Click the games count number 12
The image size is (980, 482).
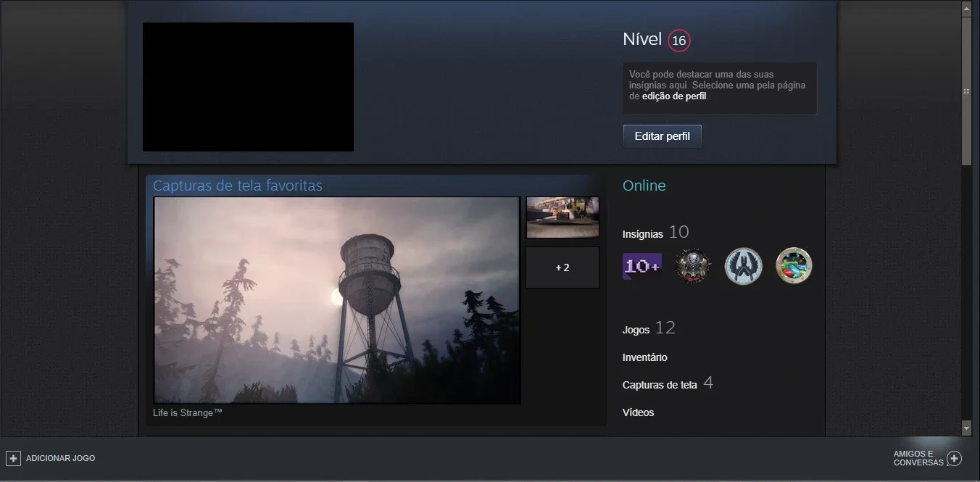[x=665, y=328]
